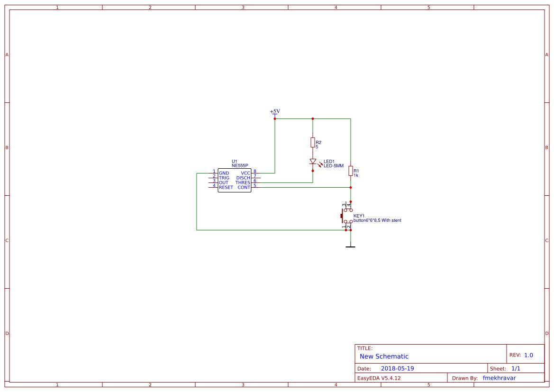Click the fmekhravar drawn-by name
The image size is (554, 392).
499,378
